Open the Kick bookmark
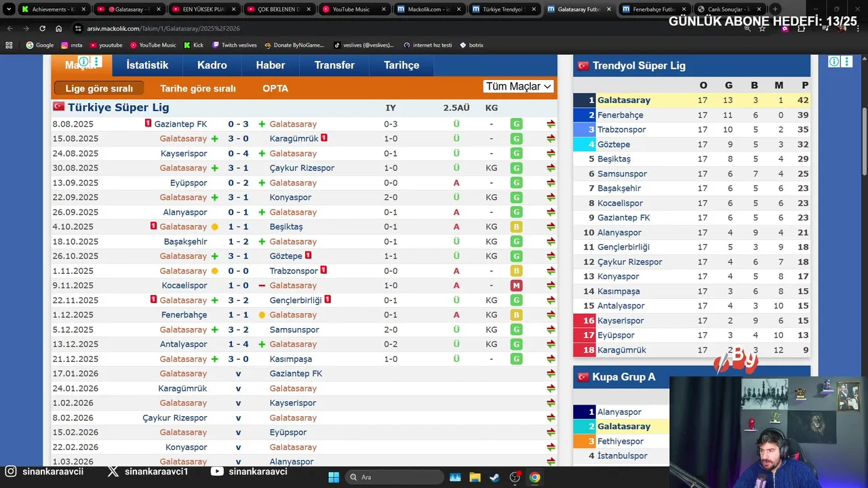Image resolution: width=868 pixels, height=488 pixels. click(194, 45)
